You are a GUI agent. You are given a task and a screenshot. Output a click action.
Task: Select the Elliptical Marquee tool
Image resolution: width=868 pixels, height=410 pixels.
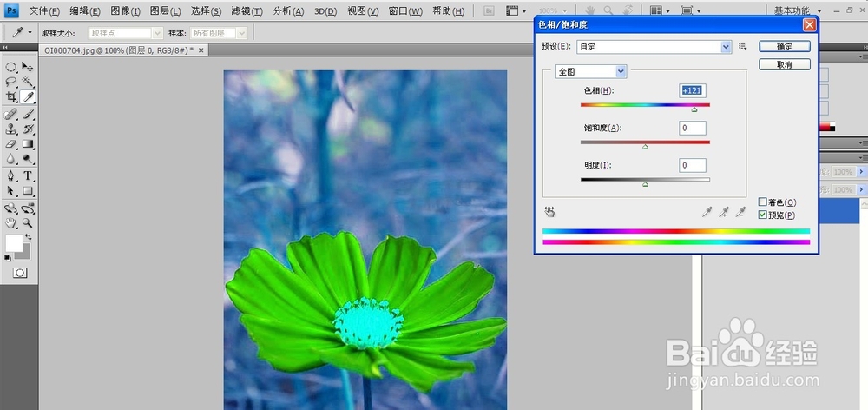[11, 68]
